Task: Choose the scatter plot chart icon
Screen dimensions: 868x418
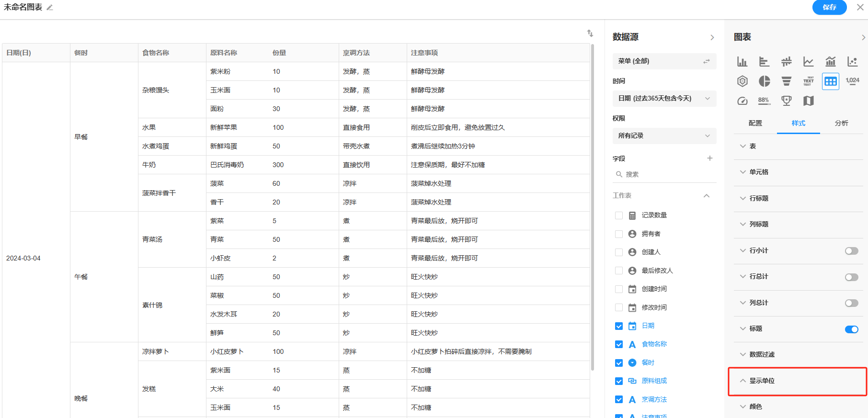Action: pos(852,62)
